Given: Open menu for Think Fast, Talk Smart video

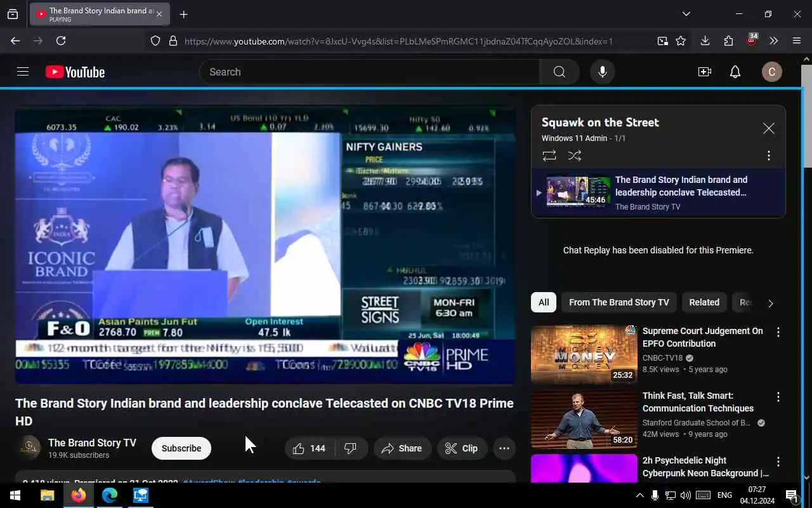Looking at the screenshot, I should coord(778,397).
